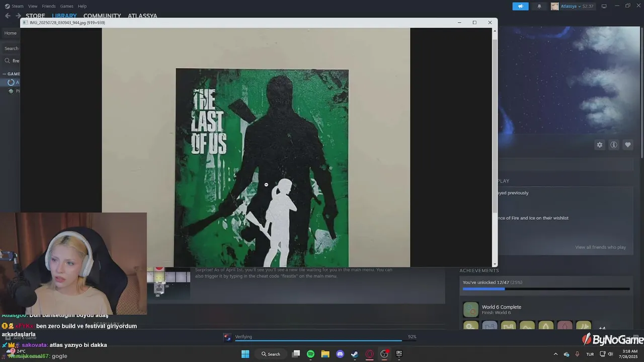The height and width of the screenshot is (362, 644).
Task: Click the pink flame achievement icon
Action: click(x=565, y=326)
